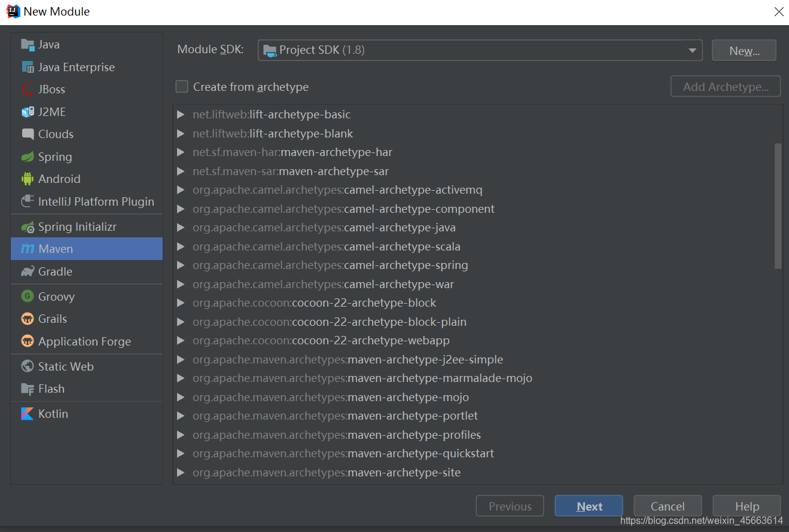Expand lift-archetype-blank node

tap(181, 134)
